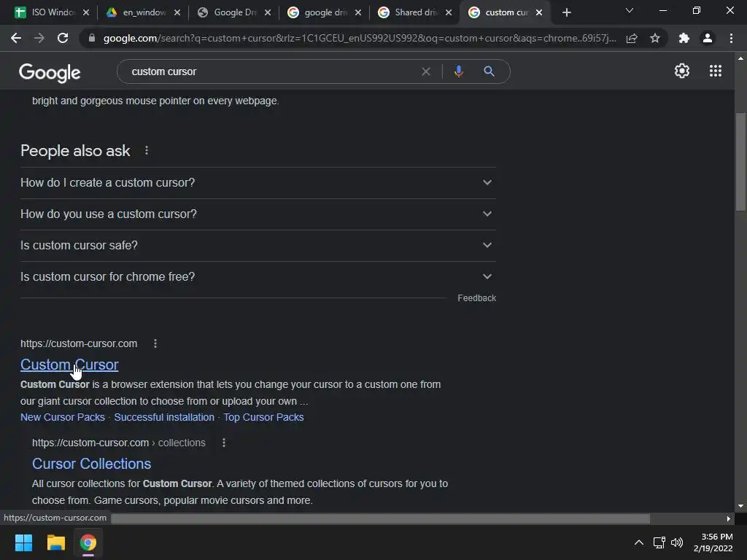Go to the Google logo homepage
The height and width of the screenshot is (560, 747).
(50, 72)
